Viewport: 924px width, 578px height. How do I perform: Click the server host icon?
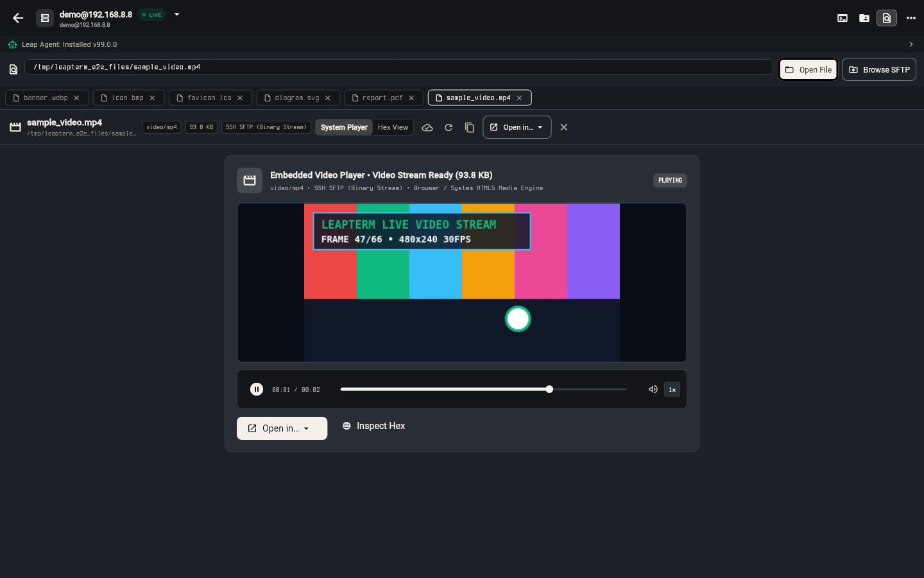point(45,18)
